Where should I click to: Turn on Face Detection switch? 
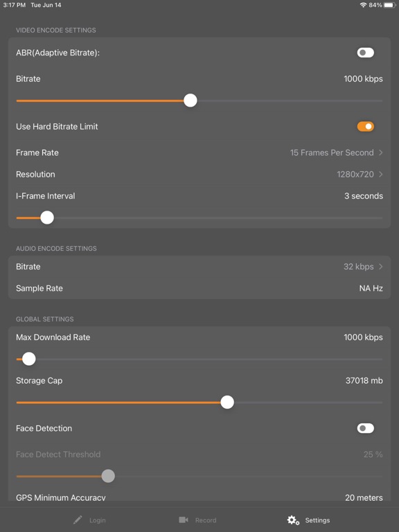click(x=366, y=428)
